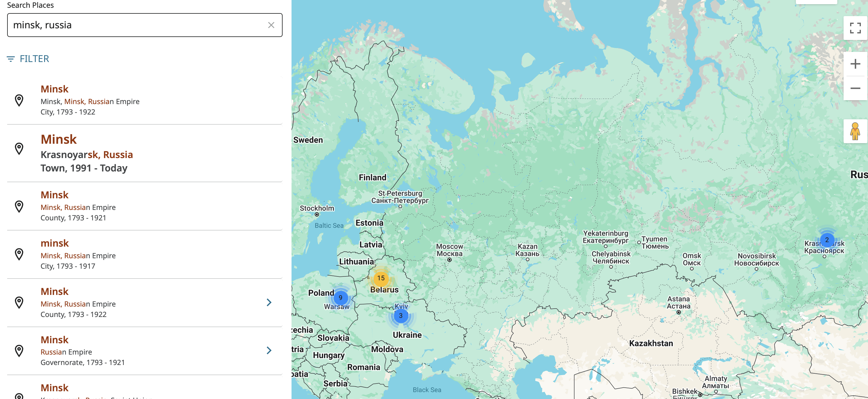Viewport: 868px width, 399px height.
Task: Clear the search text with X icon
Action: point(271,25)
